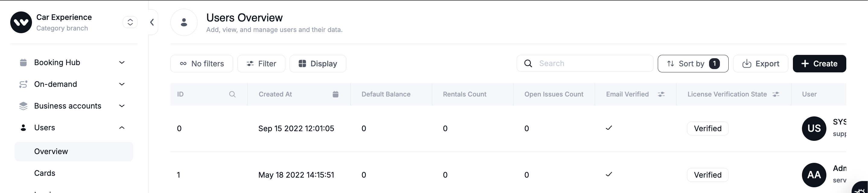This screenshot has width=868, height=193.
Task: Click the Car Experience logo icon
Action: (x=21, y=22)
